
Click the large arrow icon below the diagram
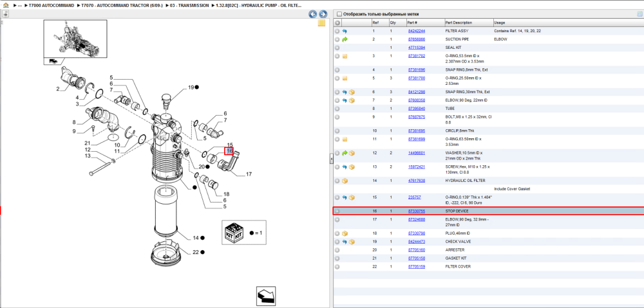(x=266, y=295)
